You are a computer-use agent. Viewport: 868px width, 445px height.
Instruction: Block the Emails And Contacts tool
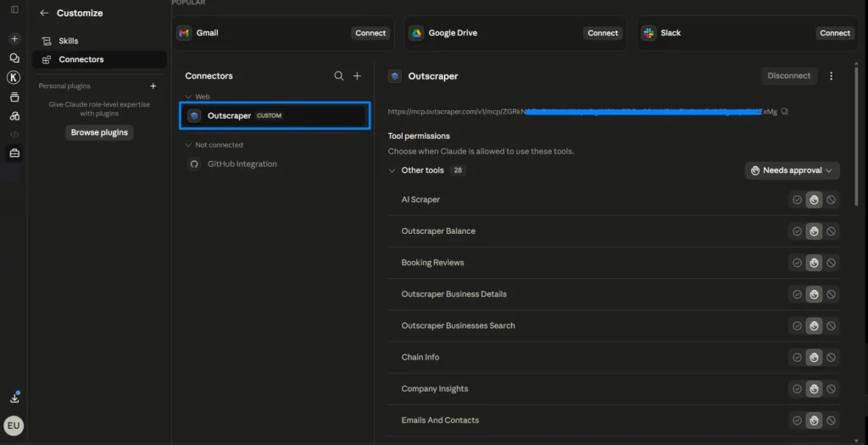coord(831,420)
